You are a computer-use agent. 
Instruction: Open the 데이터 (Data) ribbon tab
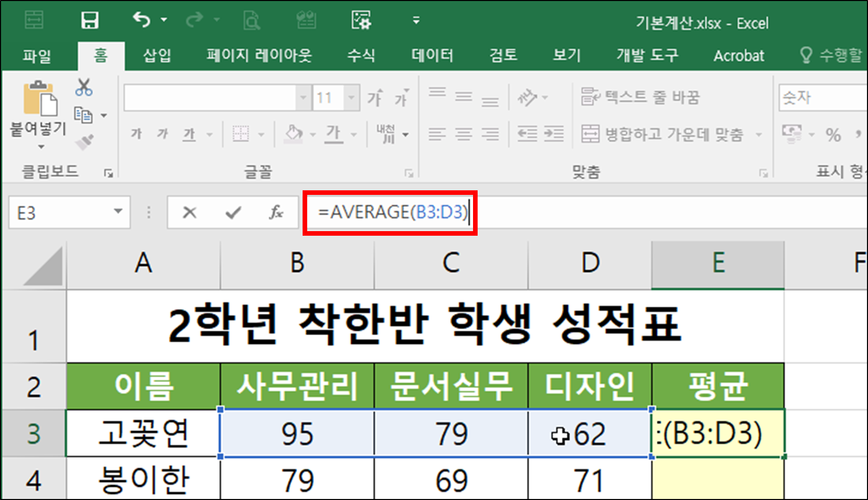coord(432,56)
